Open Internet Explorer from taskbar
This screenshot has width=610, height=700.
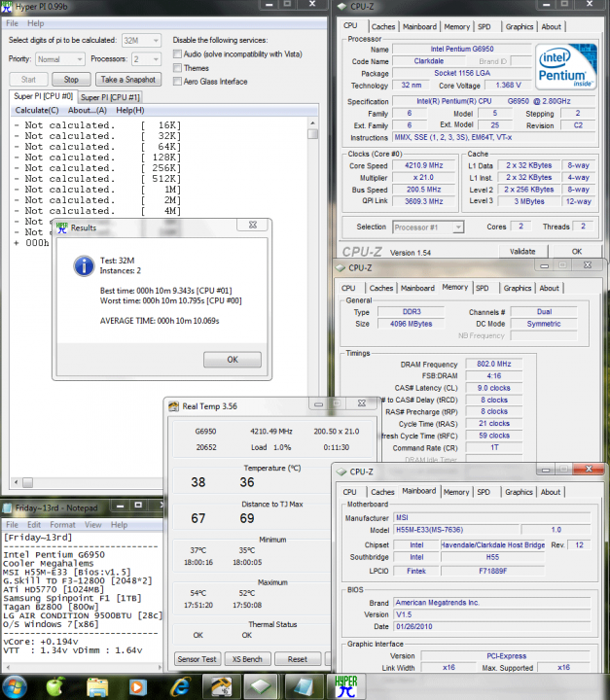click(x=180, y=686)
